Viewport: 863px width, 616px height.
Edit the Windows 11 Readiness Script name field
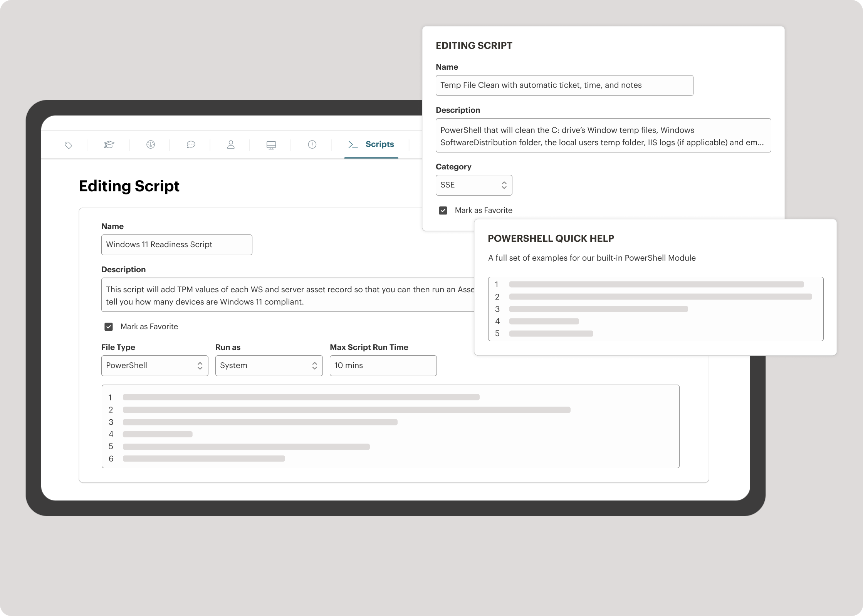pos(176,244)
